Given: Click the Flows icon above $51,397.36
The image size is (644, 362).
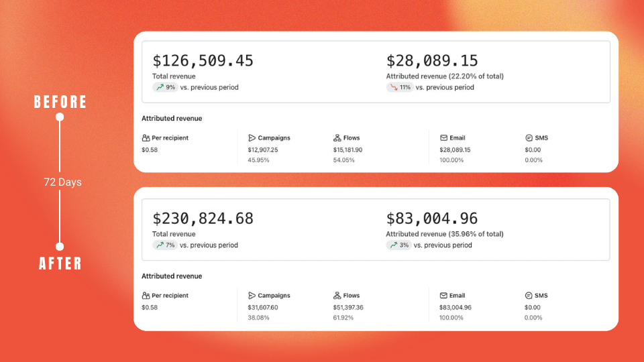Looking at the screenshot, I should [337, 296].
